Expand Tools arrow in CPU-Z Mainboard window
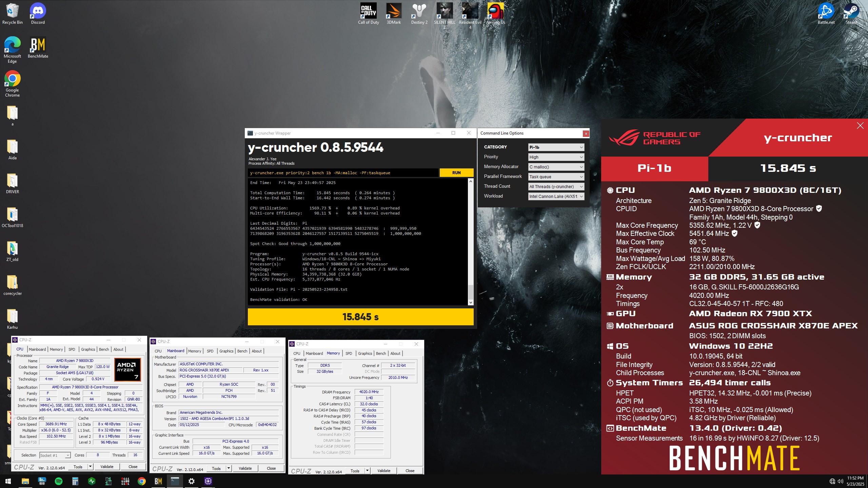The height and width of the screenshot is (488, 868). tap(229, 468)
